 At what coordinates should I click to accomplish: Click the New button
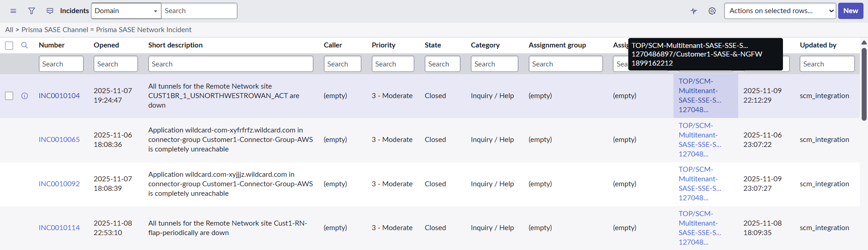click(x=850, y=11)
